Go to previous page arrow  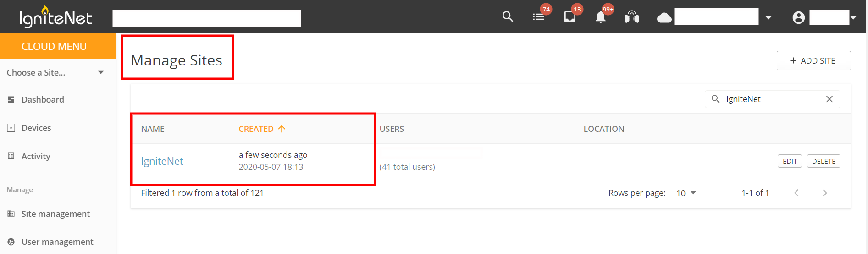pos(796,193)
